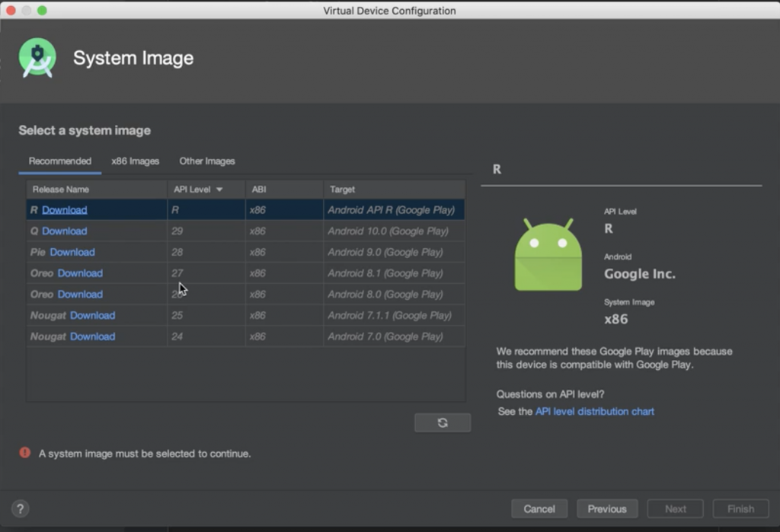Click the Release Name column header
Screen dimensions: 780x532
(x=97, y=190)
